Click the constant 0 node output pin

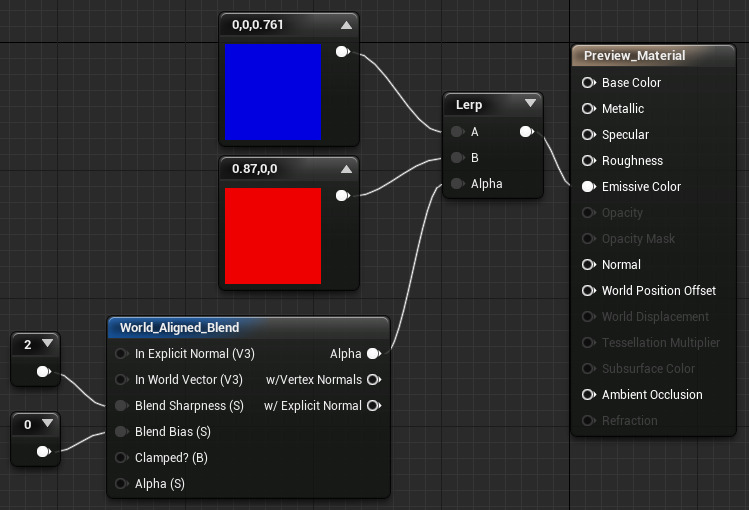click(43, 451)
